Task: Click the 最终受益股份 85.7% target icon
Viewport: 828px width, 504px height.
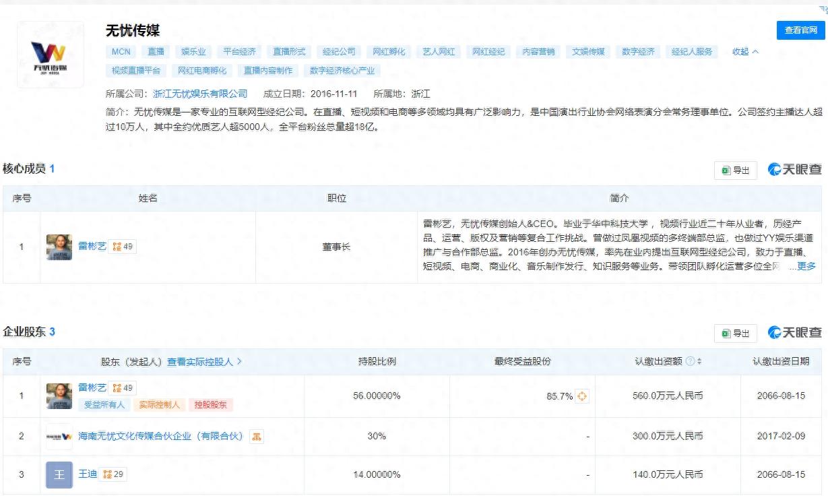Action: click(x=582, y=396)
